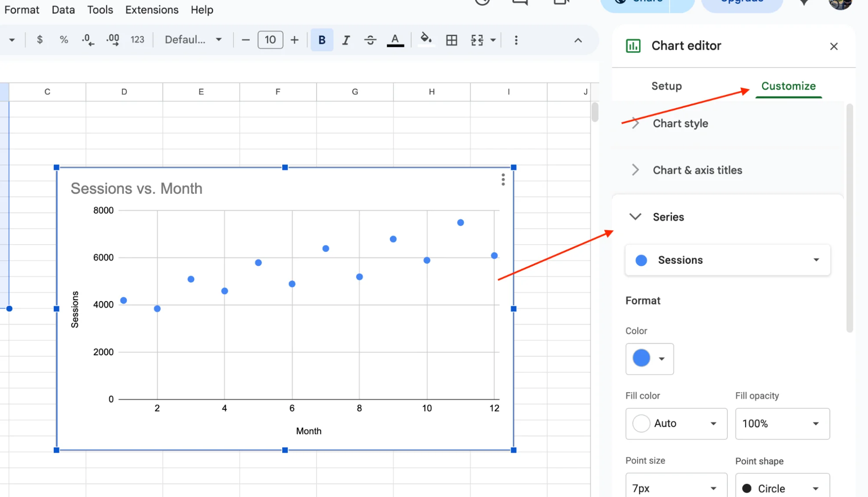Toggle strikethrough formatting

click(370, 40)
